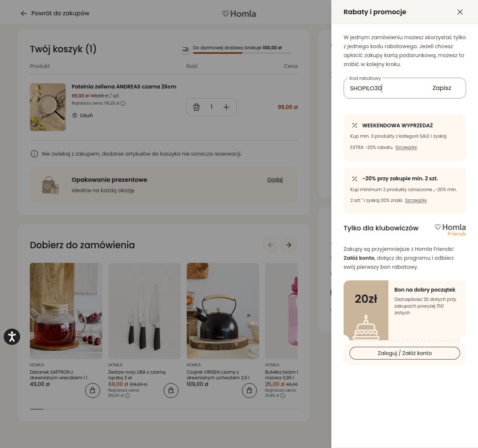Click the delivery truck icon
The width and height of the screenshot is (478, 448).
186,49
